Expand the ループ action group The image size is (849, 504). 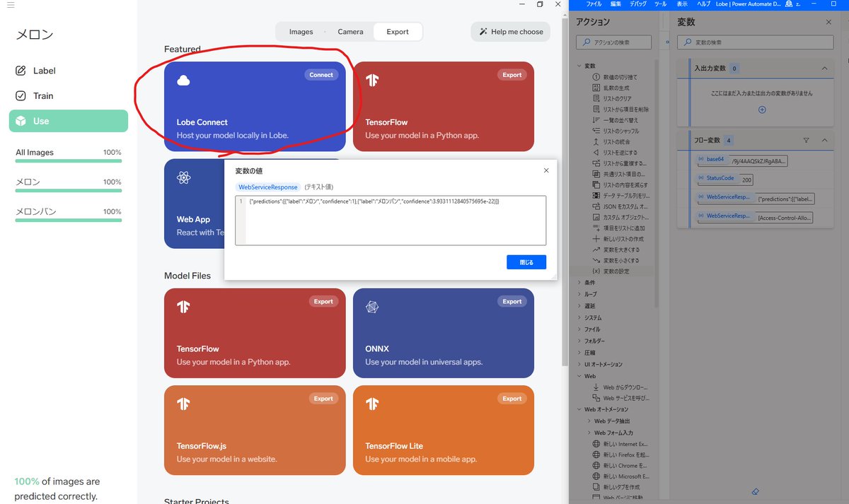(x=579, y=294)
